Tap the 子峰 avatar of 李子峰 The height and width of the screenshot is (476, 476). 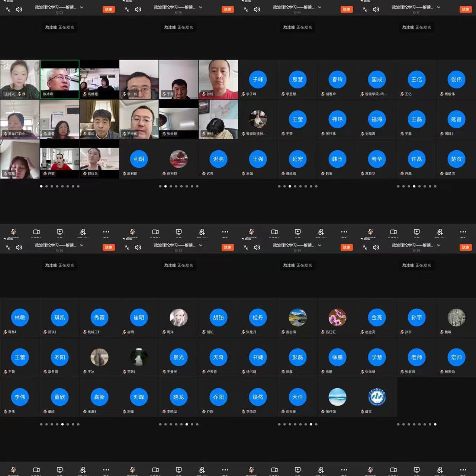pyautogui.click(x=258, y=79)
